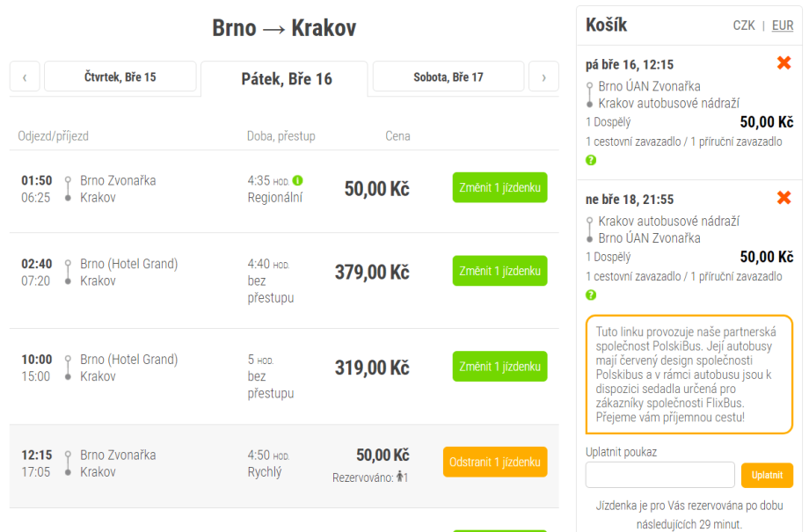Go to next dates with right arrow
Viewport: 809px width, 532px height.
pos(543,77)
